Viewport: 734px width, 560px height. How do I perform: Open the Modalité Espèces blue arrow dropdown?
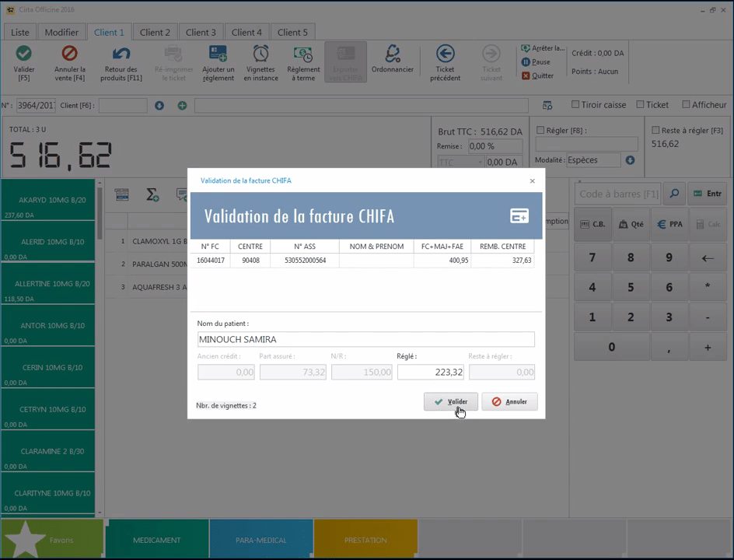click(x=630, y=160)
